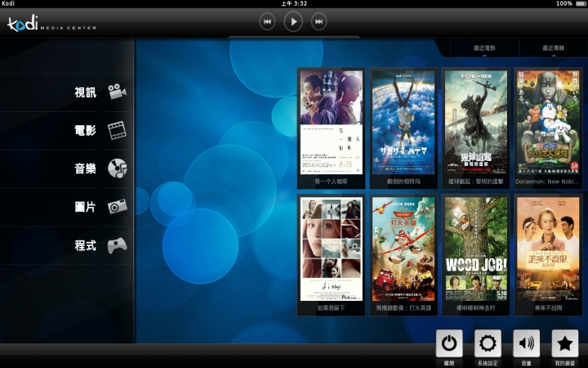Select the WOOD JOB! movie poster
The image size is (588, 368).
(476, 249)
